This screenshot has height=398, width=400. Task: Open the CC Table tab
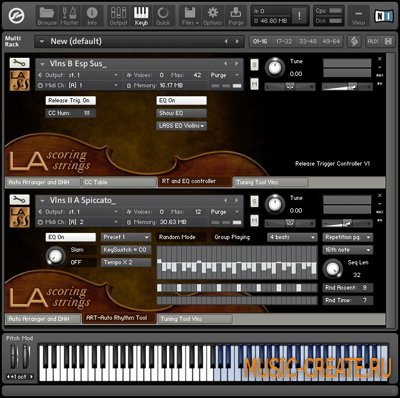pyautogui.click(x=119, y=182)
